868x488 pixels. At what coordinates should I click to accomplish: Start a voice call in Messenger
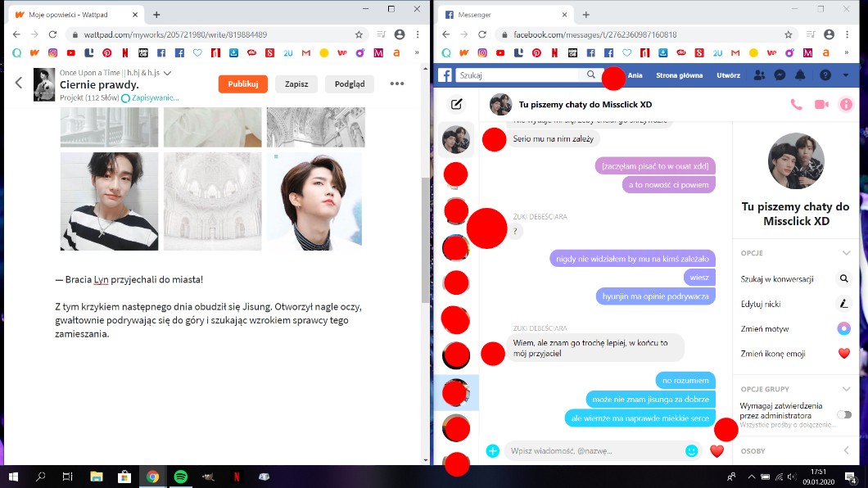[796, 105]
